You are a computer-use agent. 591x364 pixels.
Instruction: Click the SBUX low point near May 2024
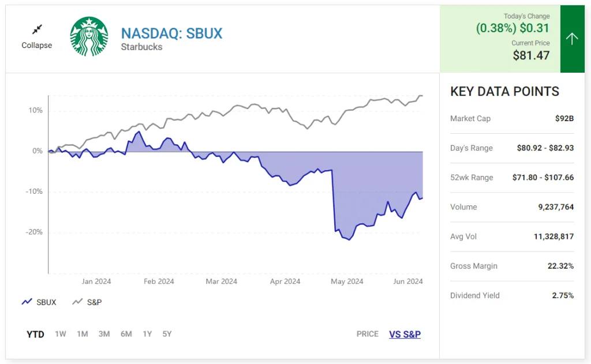point(349,239)
